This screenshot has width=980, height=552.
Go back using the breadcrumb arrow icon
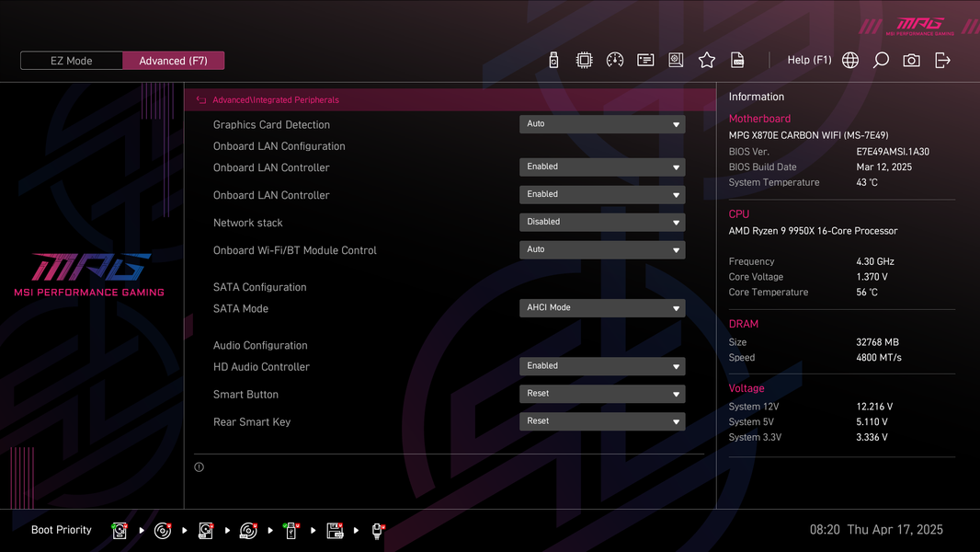point(201,100)
